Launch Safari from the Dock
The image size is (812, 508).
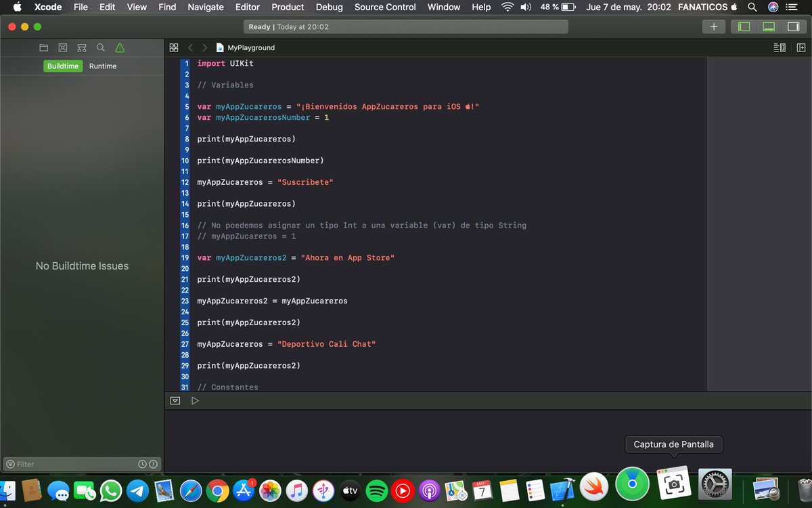pos(191,490)
